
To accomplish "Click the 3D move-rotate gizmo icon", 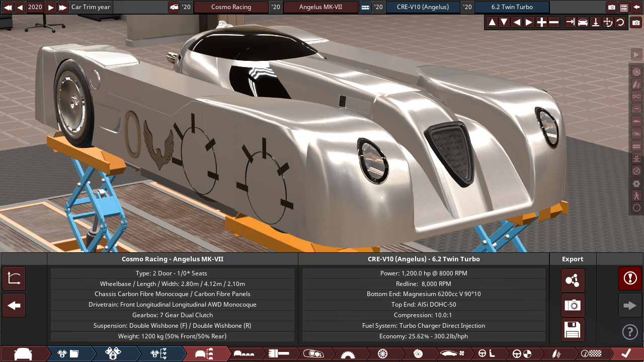I will coord(608,22).
